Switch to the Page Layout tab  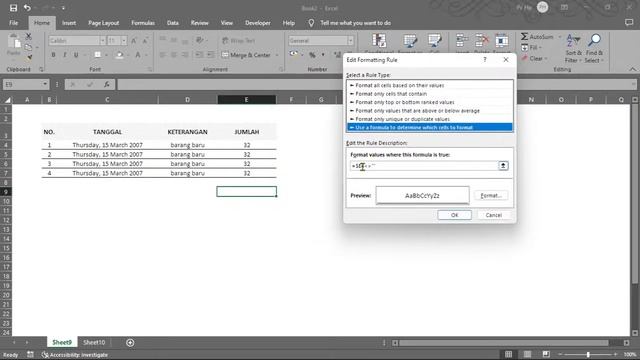tap(103, 23)
